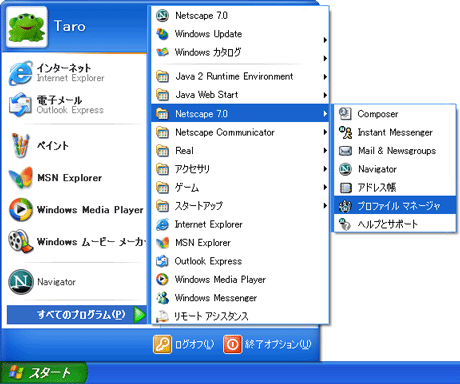Viewport: 460px width, 384px height.
Task: Select アドレス帳 in the Netscape submenu
Action: point(395,188)
